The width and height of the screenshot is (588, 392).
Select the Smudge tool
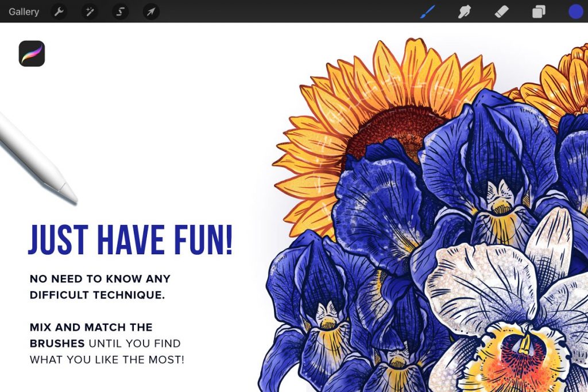(x=464, y=11)
